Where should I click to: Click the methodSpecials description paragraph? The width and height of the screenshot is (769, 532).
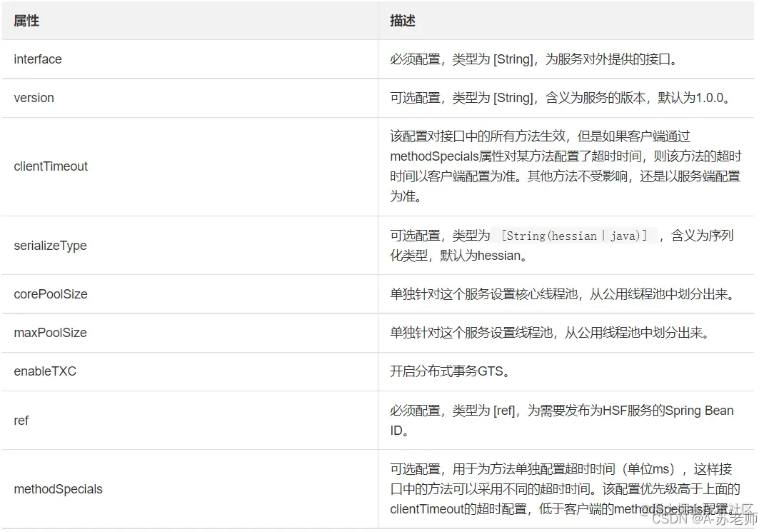pyautogui.click(x=564, y=489)
